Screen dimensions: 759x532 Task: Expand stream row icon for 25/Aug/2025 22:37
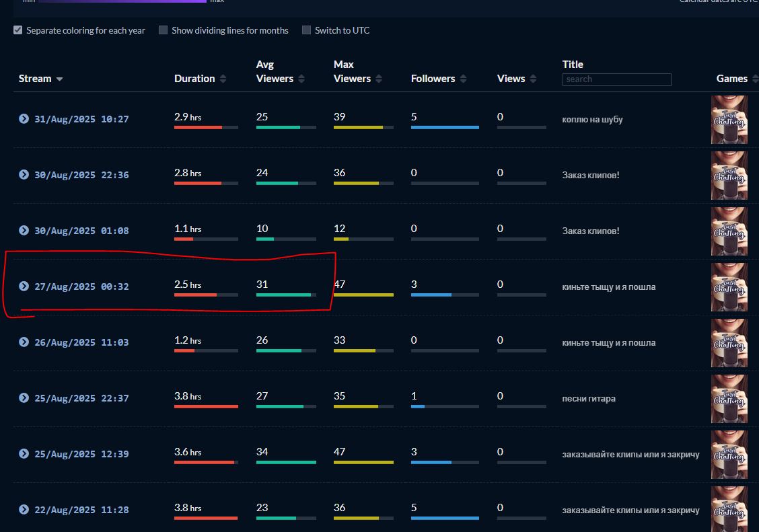[x=24, y=398]
